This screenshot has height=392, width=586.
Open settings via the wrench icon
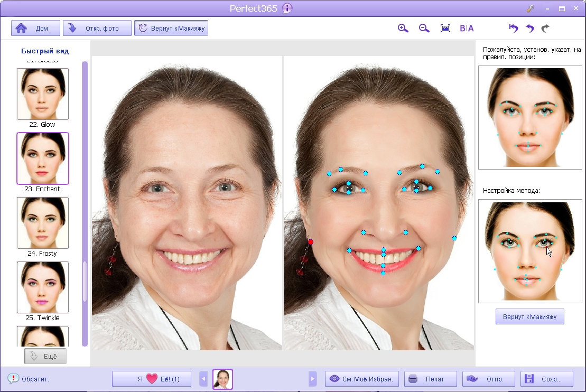(x=531, y=8)
